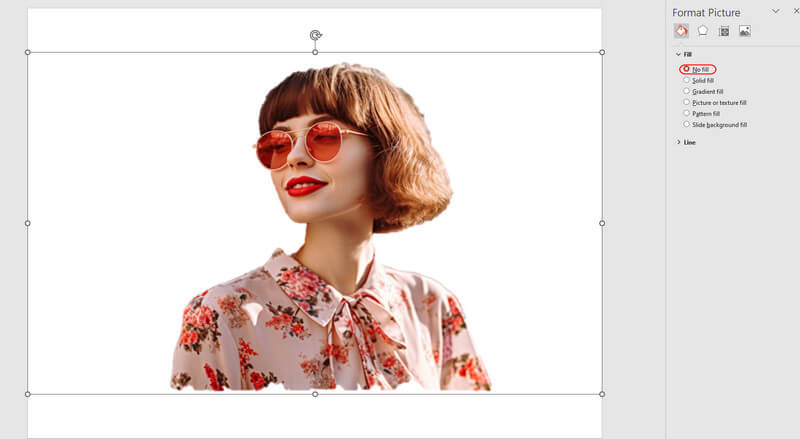Select Picture or texture fill

(x=687, y=102)
